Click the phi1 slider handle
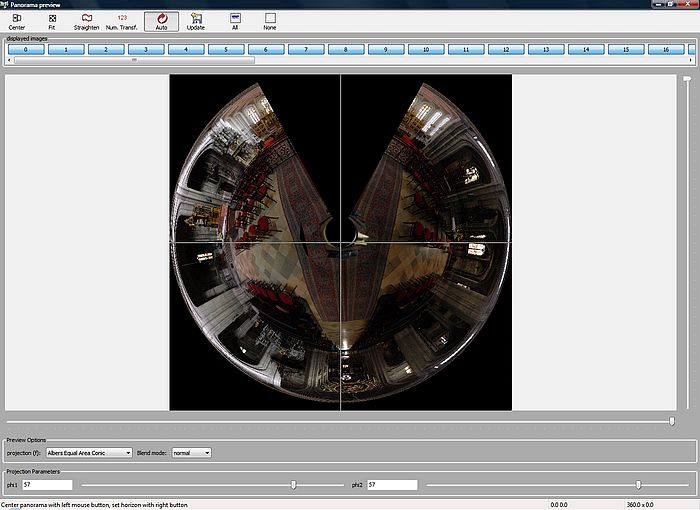 click(293, 485)
